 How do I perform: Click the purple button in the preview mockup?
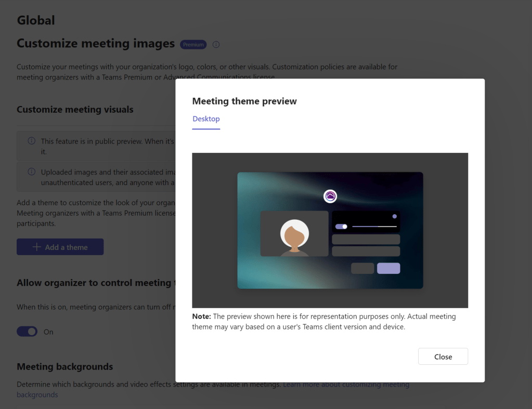(x=388, y=268)
